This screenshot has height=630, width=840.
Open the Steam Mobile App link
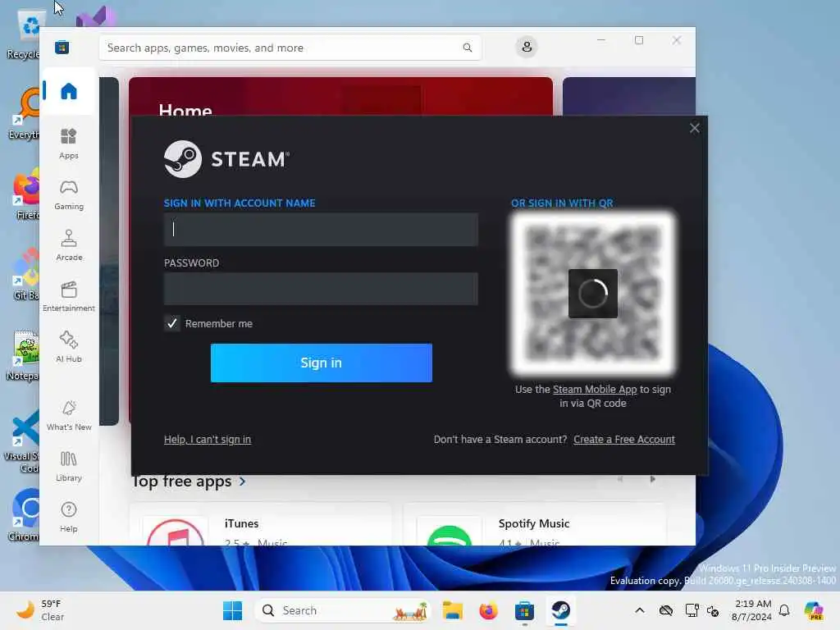coord(595,390)
